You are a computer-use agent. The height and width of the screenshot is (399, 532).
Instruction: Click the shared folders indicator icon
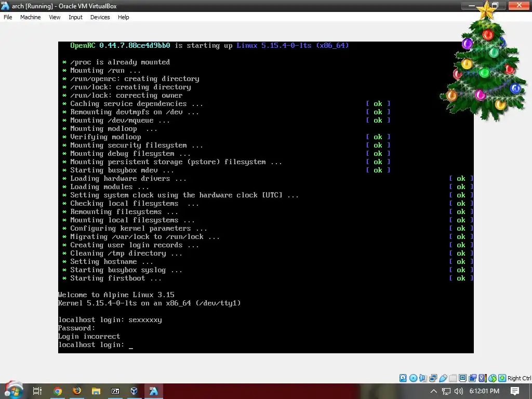tap(453, 378)
